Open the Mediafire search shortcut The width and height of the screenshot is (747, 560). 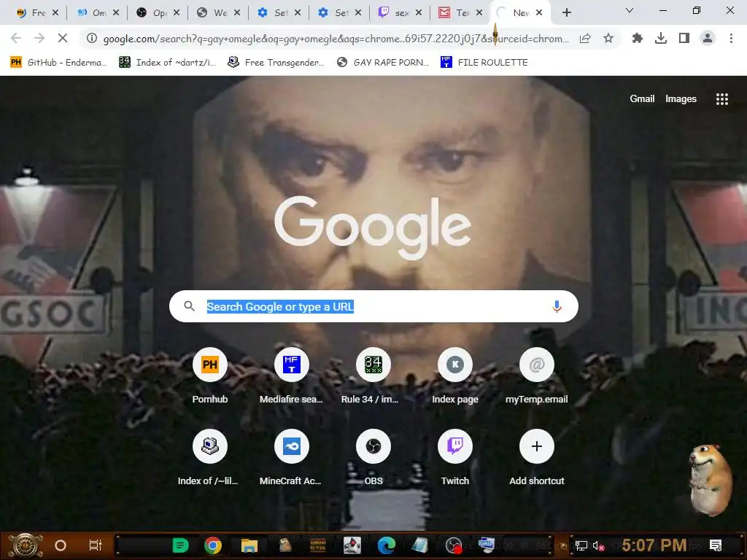292,376
